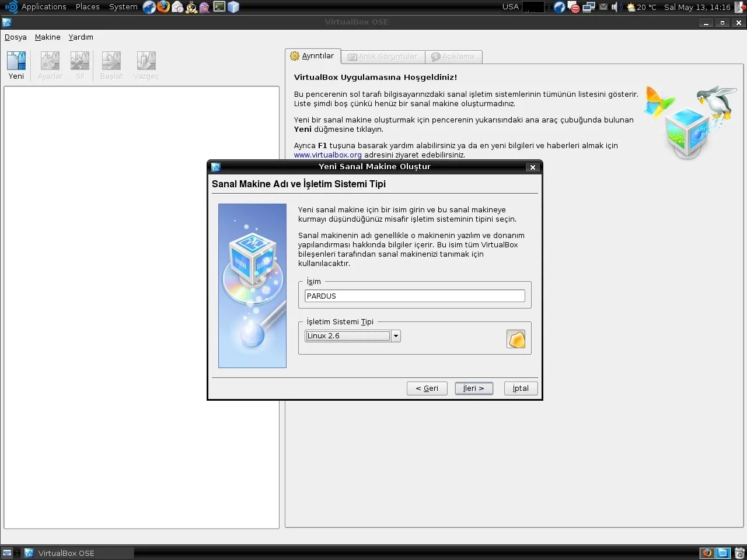Click the İleri > next button

click(474, 388)
